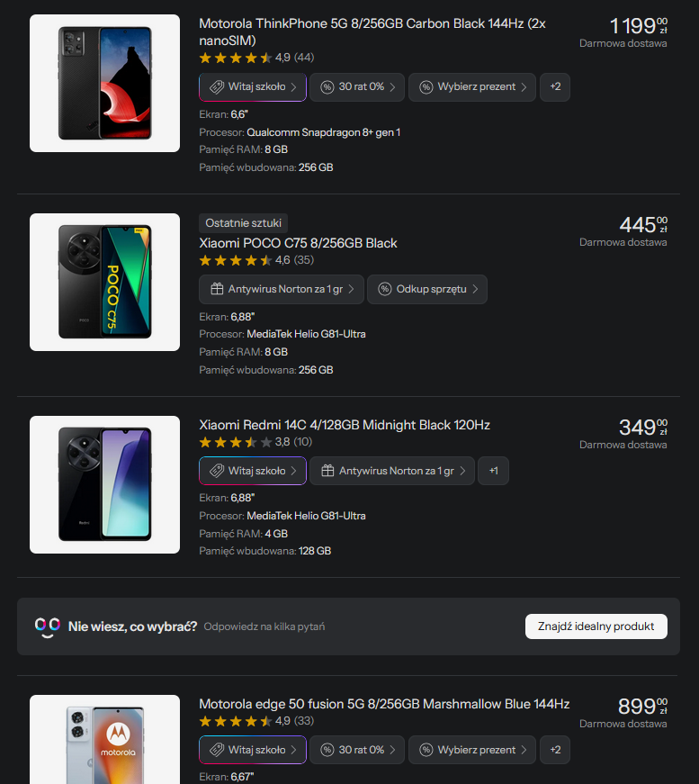This screenshot has width=699, height=784.
Task: Expand +1 more promotions for Redmi 14C
Action: point(493,471)
